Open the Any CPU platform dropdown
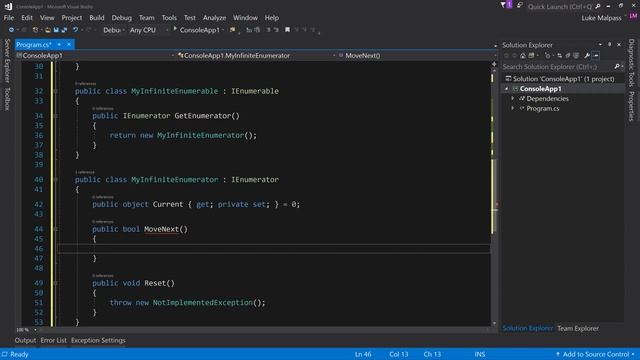 tap(149, 30)
